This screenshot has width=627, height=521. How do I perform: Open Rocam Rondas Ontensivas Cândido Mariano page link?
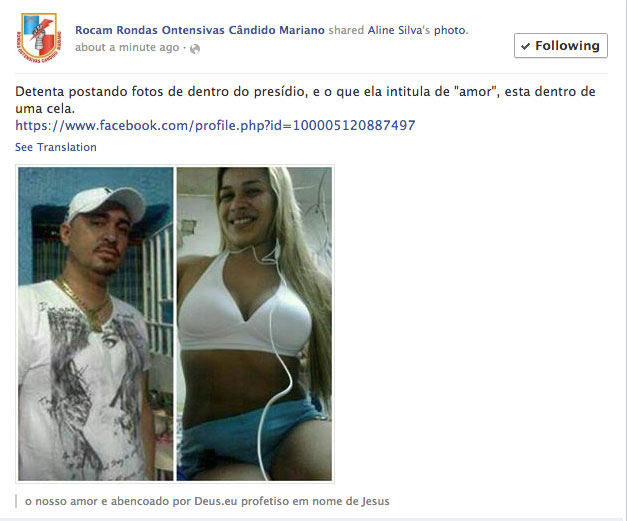(x=200, y=30)
